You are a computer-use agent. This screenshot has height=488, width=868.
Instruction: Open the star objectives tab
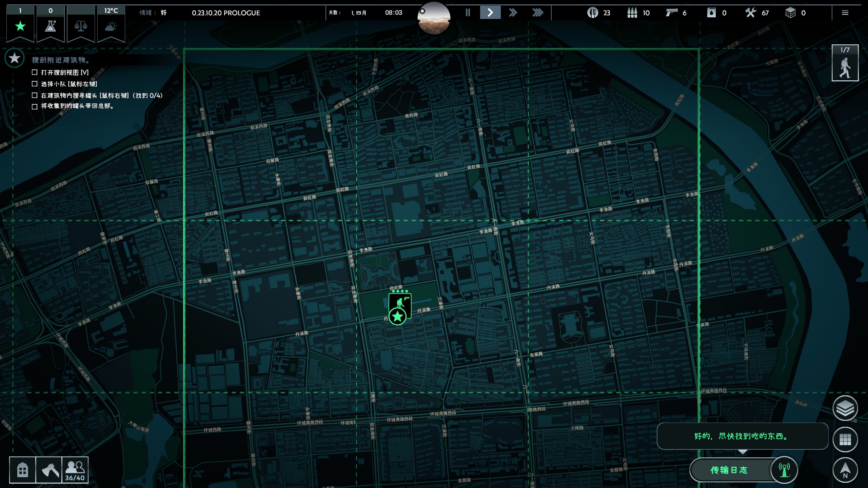(x=20, y=26)
